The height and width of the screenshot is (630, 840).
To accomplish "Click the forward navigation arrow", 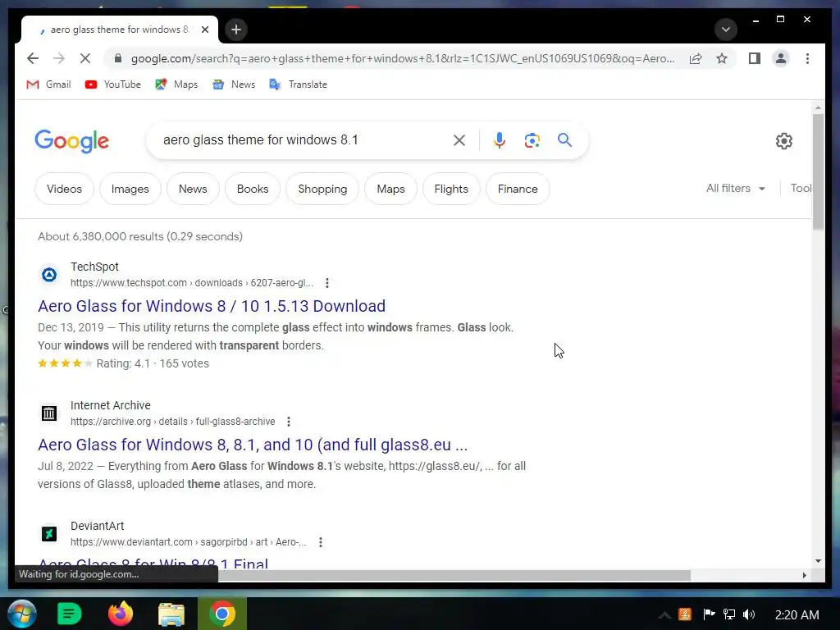I will 59,58.
